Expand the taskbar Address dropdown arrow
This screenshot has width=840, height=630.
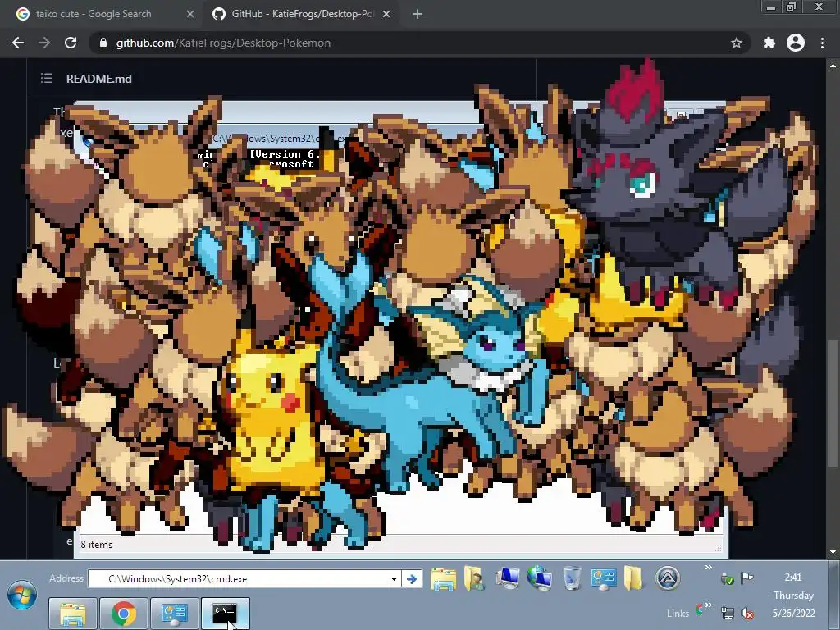tap(395, 579)
